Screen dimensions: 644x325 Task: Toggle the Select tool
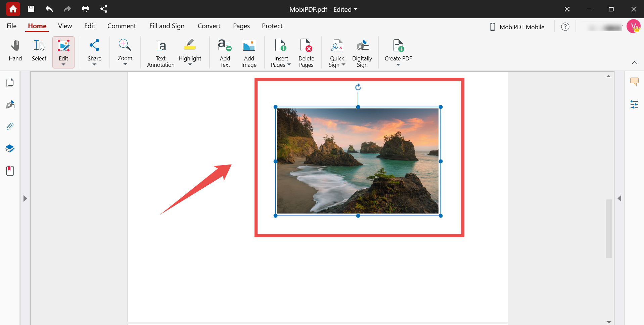39,51
